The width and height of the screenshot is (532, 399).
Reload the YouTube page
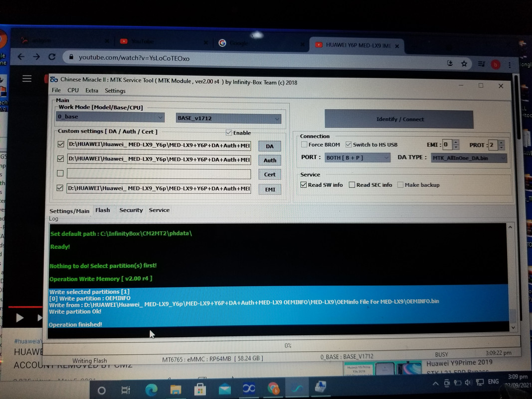tap(52, 57)
